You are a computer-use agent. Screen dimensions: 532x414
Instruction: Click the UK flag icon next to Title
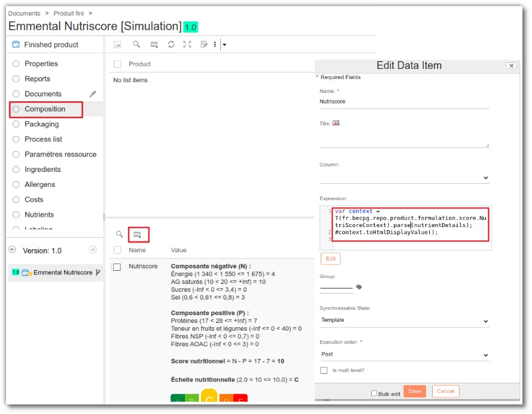pos(336,123)
